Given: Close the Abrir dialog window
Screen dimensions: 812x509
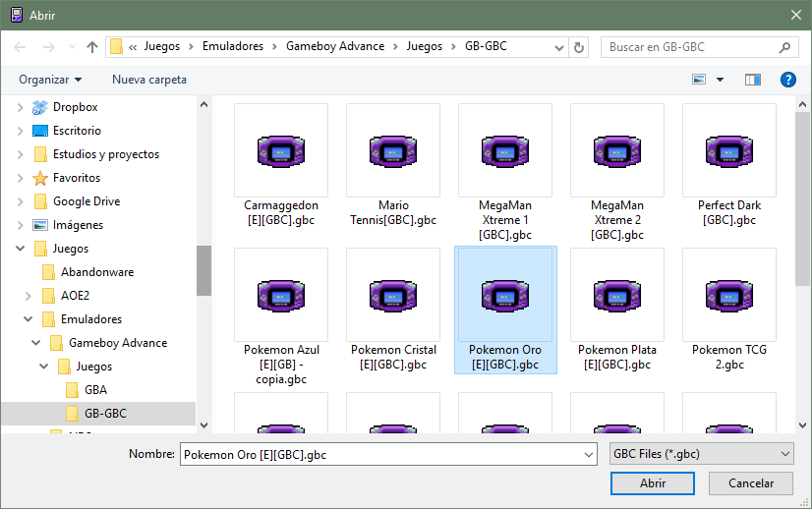Looking at the screenshot, I should [796, 15].
